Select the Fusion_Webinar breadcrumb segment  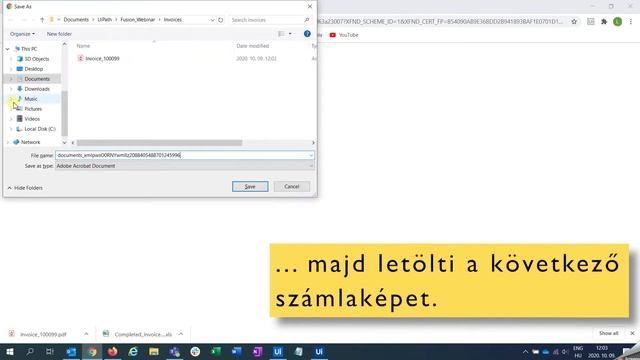138,20
